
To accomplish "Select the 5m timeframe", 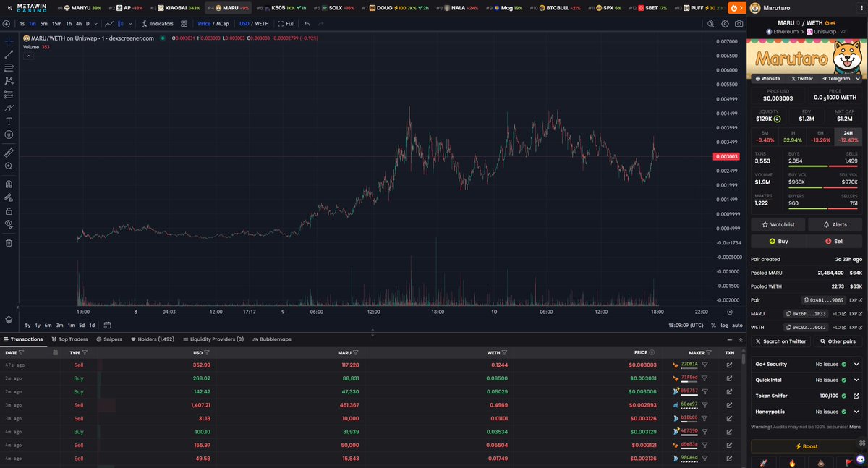I will click(43, 23).
